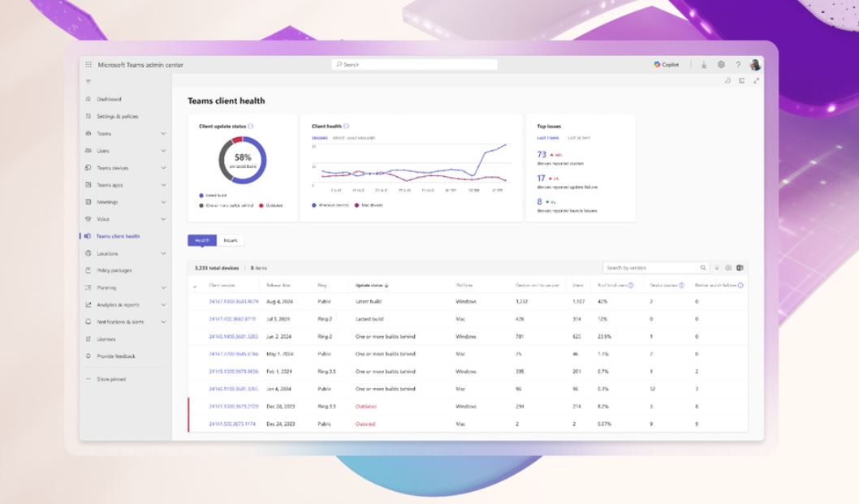
Task: Expand the Voice chevron
Action: [163, 219]
